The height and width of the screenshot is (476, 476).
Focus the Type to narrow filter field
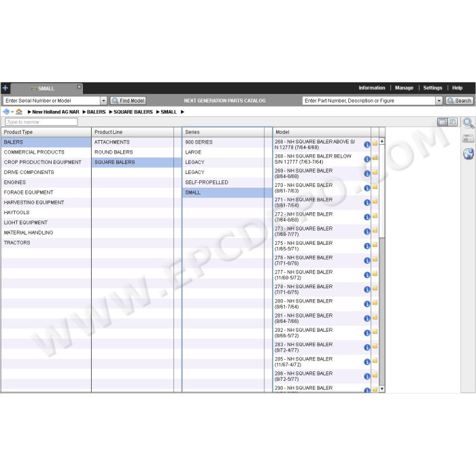(41, 122)
